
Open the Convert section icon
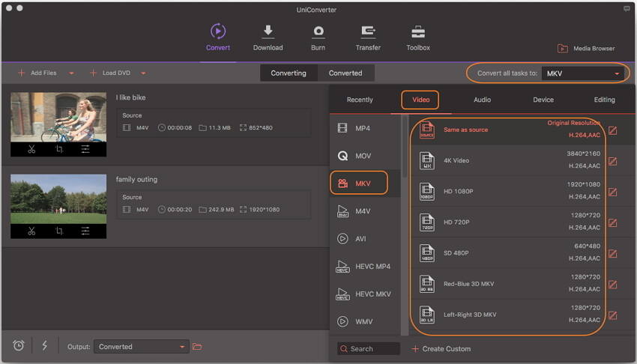[x=218, y=31]
